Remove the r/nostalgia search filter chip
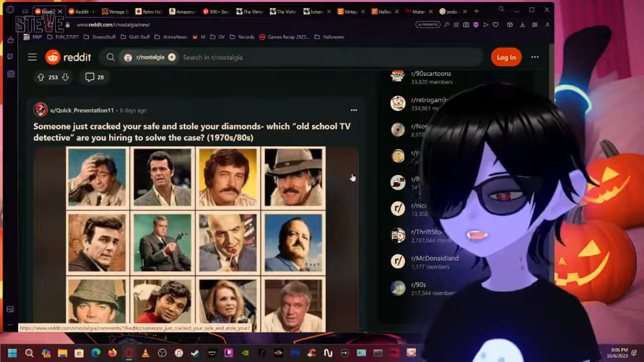This screenshot has width=644, height=362. (x=172, y=57)
